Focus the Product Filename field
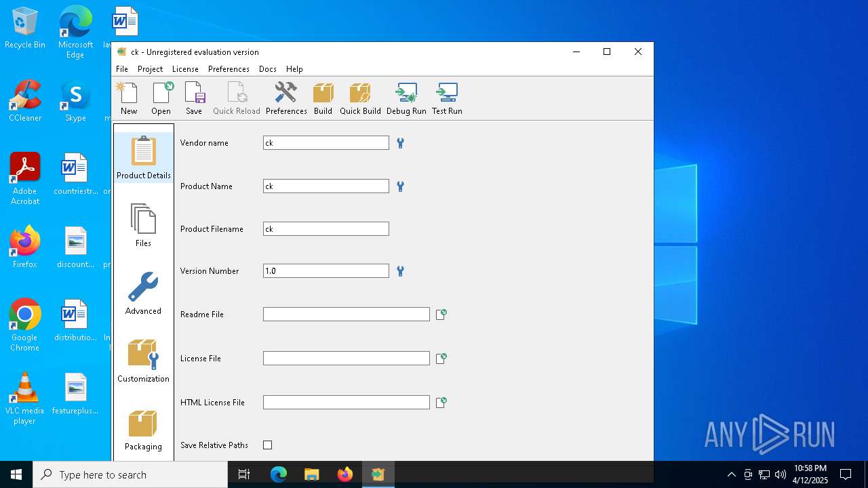This screenshot has height=488, width=868. tap(326, 229)
